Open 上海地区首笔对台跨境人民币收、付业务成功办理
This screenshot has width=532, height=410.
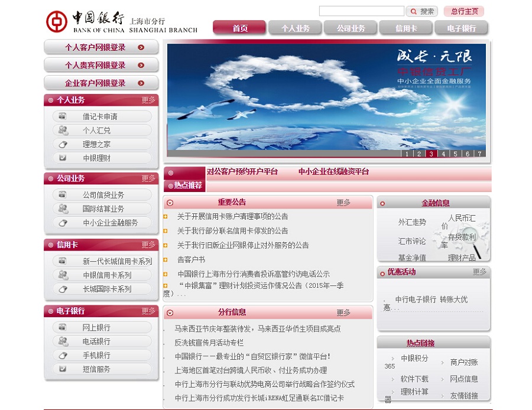point(251,370)
